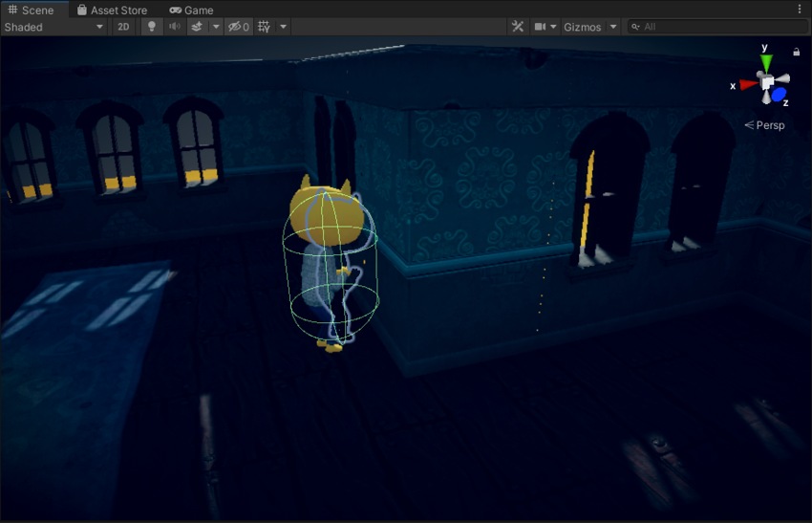Image resolution: width=812 pixels, height=523 pixels.
Task: Click the grid visibility icon
Action: (265, 27)
